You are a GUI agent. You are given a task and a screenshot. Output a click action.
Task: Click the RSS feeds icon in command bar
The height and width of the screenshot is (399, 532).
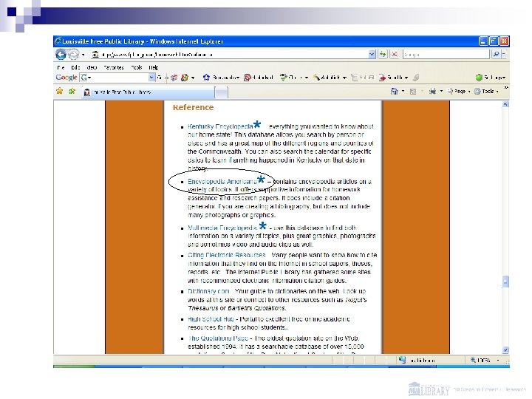pos(413,92)
